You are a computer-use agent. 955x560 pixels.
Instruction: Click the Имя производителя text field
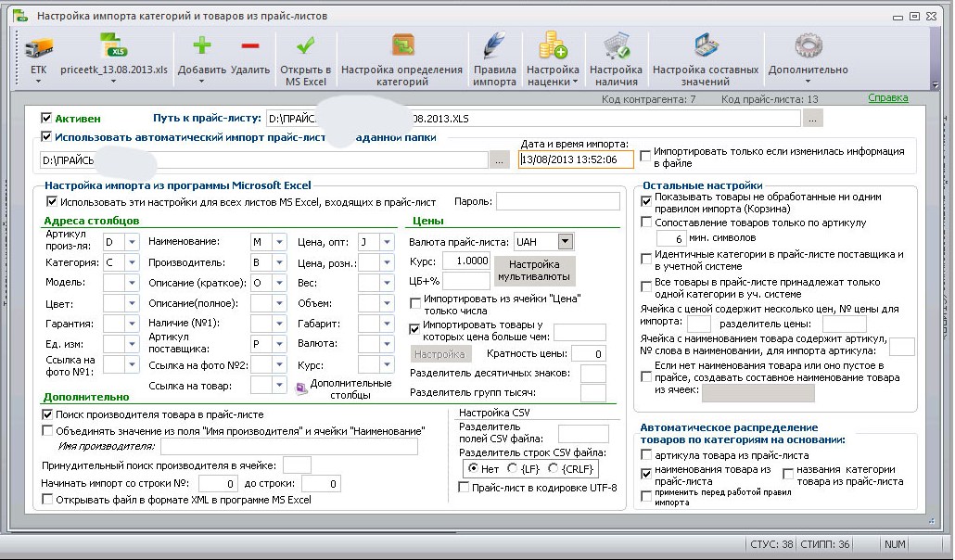click(x=289, y=447)
